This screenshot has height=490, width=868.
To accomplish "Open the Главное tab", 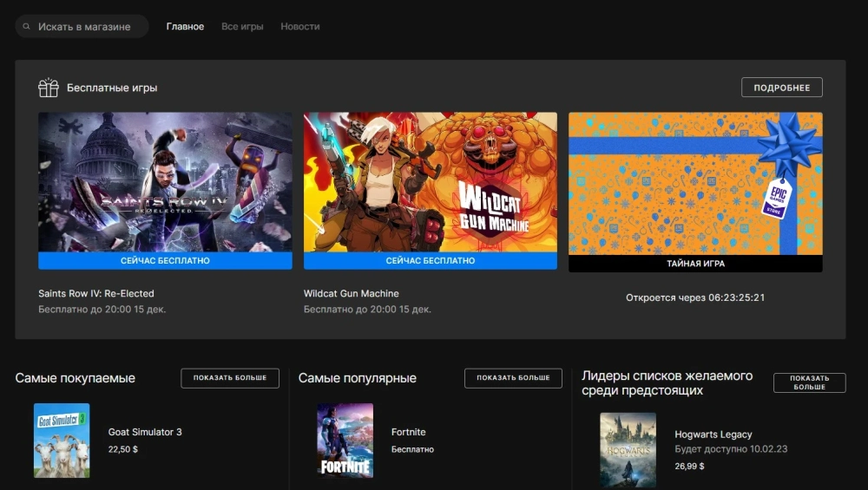I will [x=185, y=27].
